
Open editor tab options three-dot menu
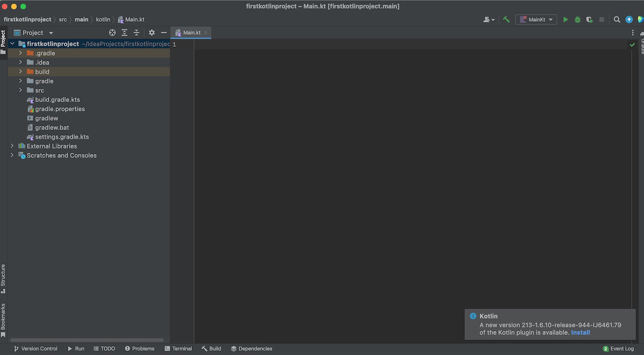click(632, 32)
